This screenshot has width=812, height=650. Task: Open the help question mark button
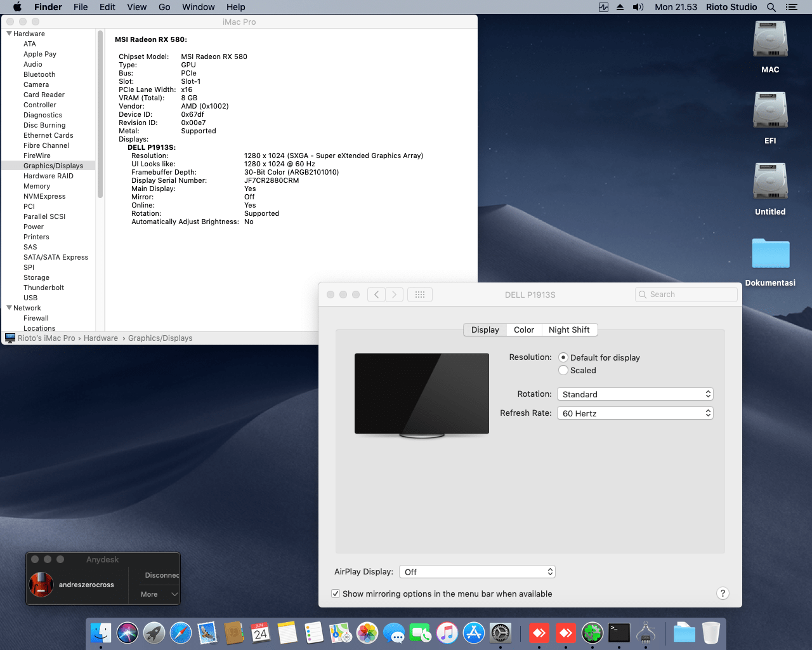click(x=723, y=594)
